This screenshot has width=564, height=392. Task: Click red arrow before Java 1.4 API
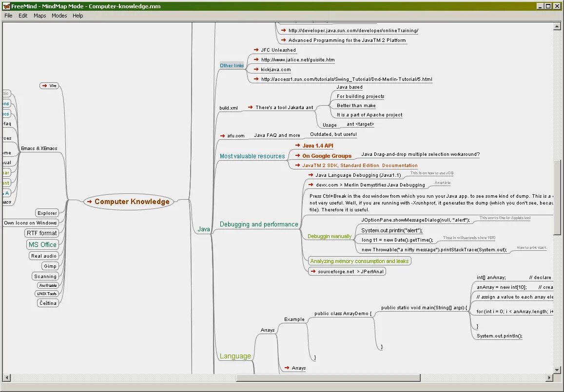click(298, 145)
